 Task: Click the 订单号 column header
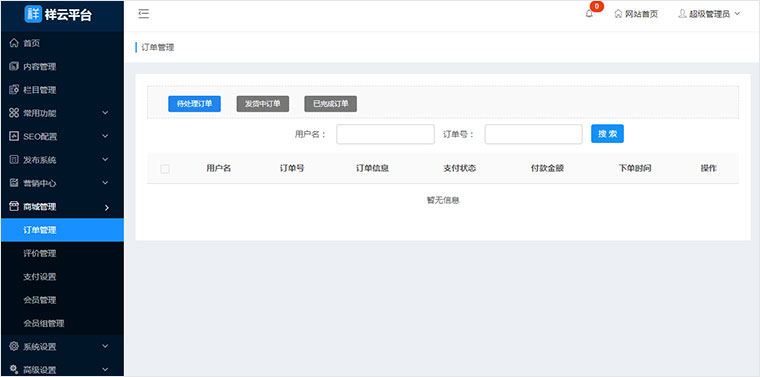click(x=292, y=169)
